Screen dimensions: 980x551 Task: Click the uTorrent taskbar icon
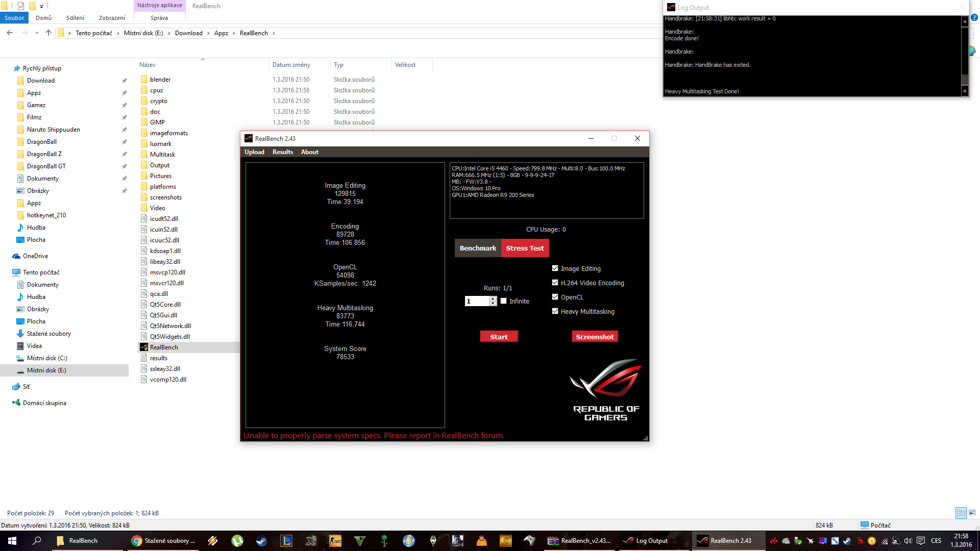[x=237, y=541]
